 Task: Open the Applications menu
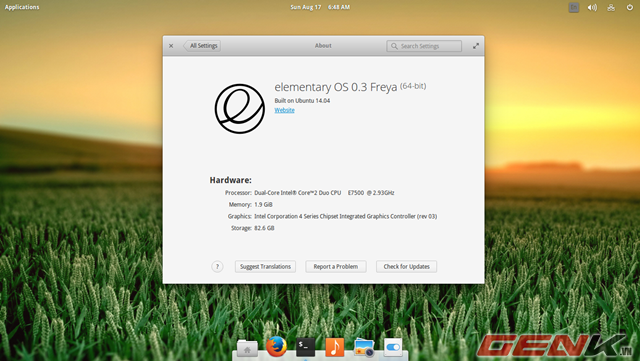click(22, 7)
